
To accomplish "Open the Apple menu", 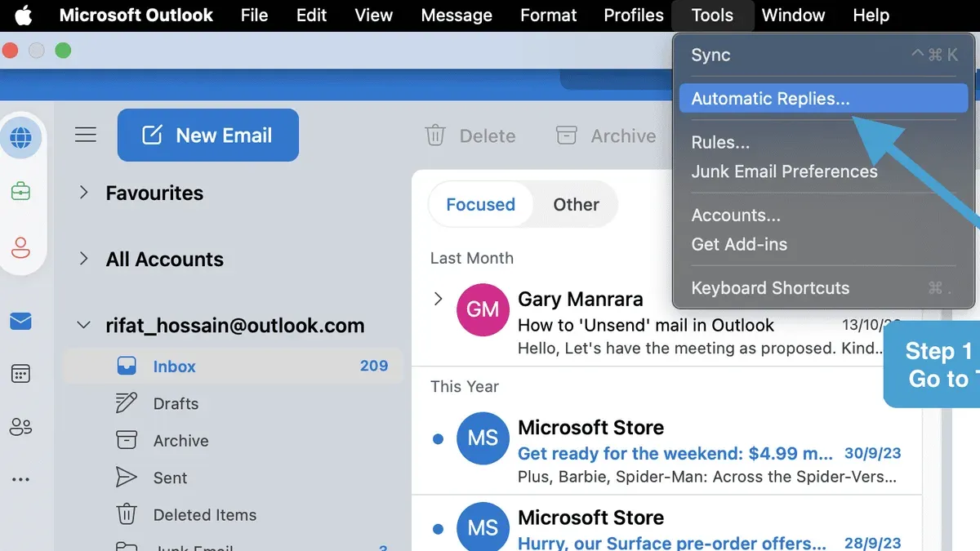I will (23, 15).
